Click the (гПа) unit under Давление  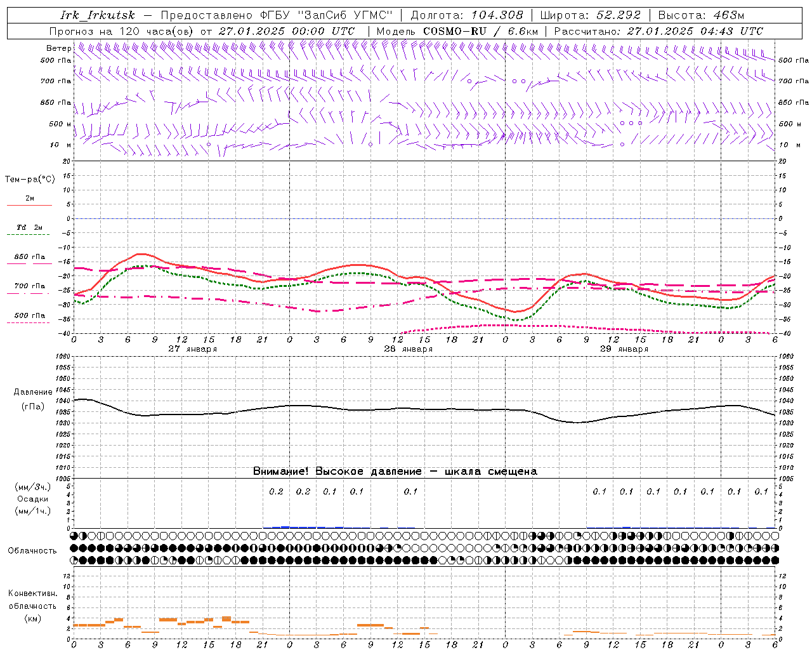tap(33, 407)
